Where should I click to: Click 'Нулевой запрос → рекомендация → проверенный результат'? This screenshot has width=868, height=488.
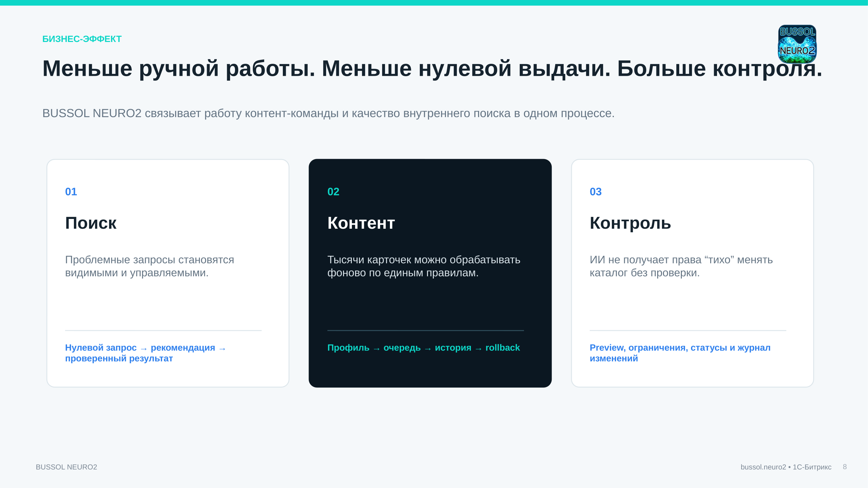(x=145, y=353)
